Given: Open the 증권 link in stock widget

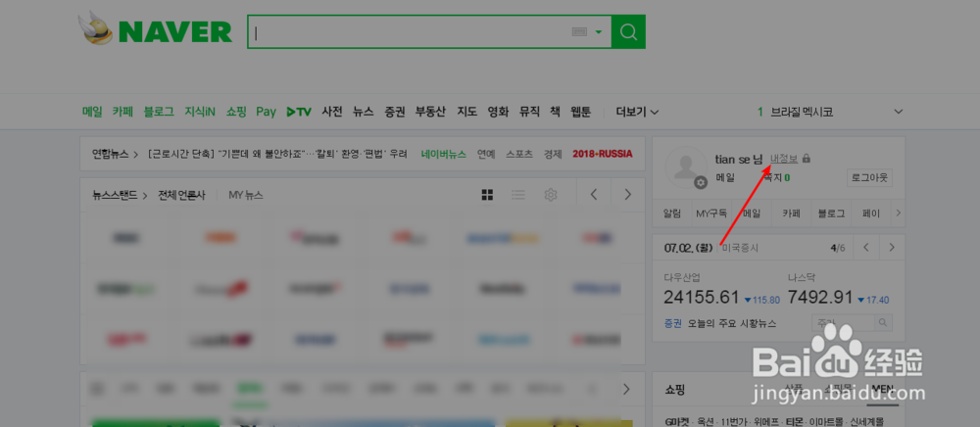Looking at the screenshot, I should pyautogui.click(x=673, y=323).
